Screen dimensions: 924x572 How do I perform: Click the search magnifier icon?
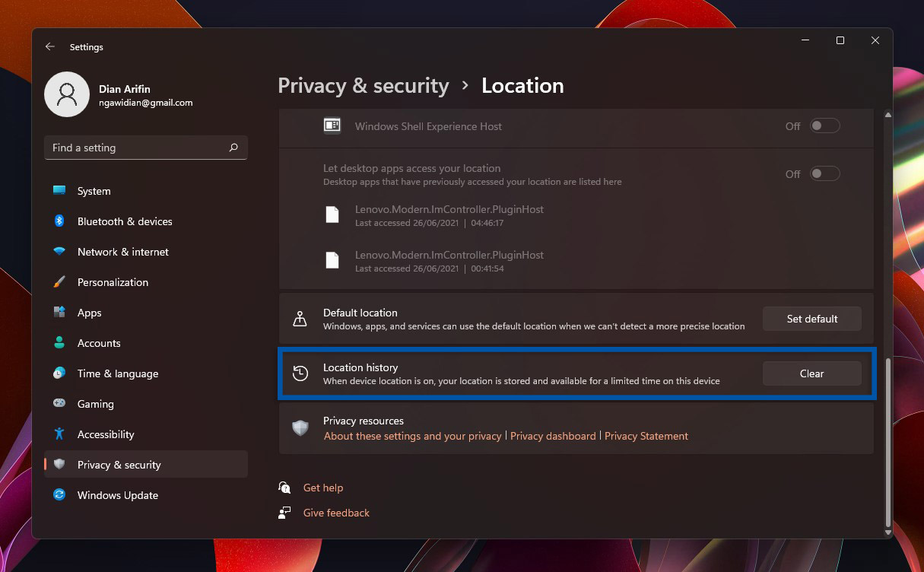click(233, 148)
